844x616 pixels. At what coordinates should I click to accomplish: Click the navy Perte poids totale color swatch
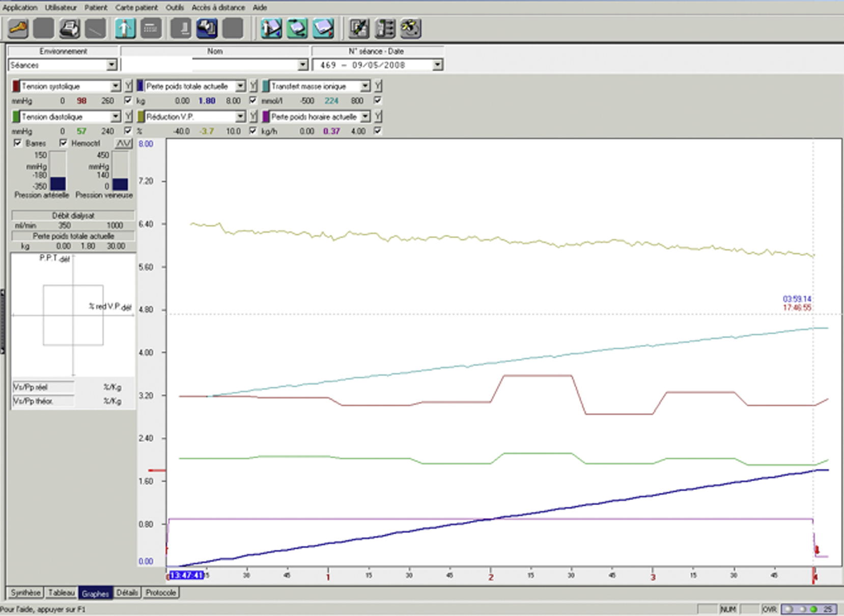140,86
